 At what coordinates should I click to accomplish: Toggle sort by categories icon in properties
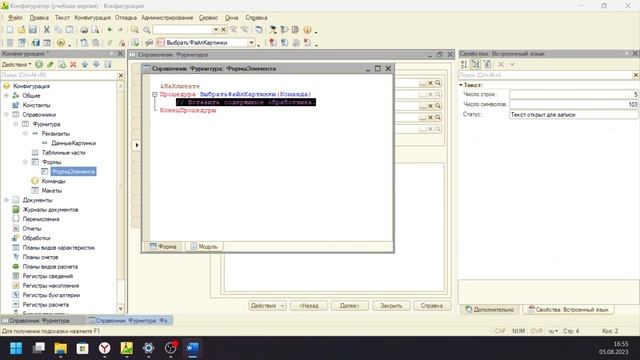(x=476, y=64)
